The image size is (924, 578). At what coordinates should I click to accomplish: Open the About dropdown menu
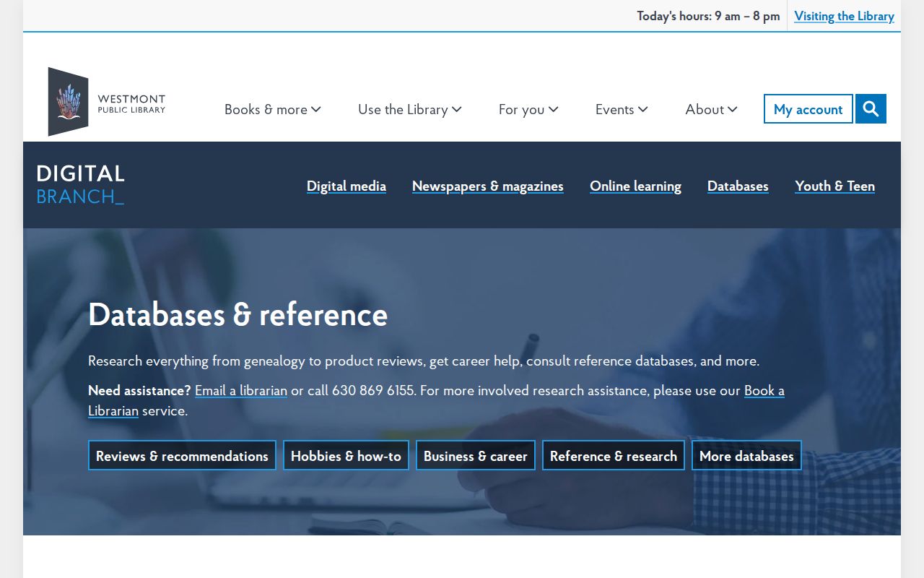tap(712, 109)
